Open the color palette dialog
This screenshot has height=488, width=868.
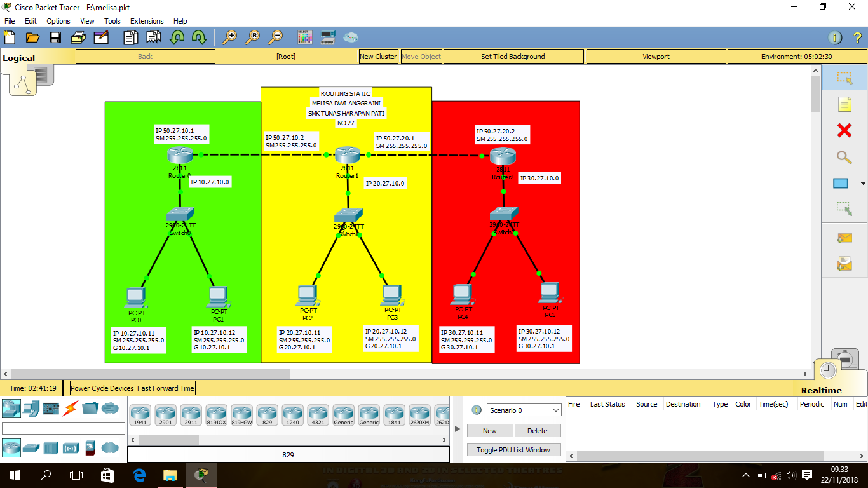coord(305,37)
